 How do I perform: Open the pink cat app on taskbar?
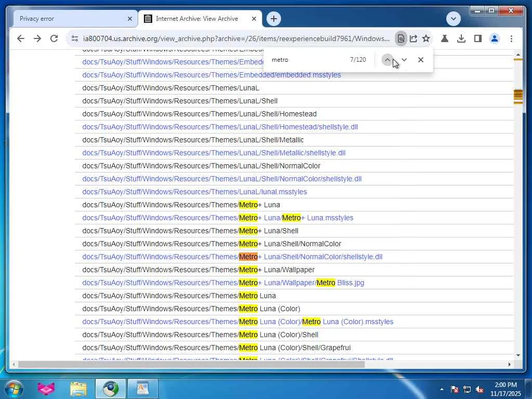point(46,389)
